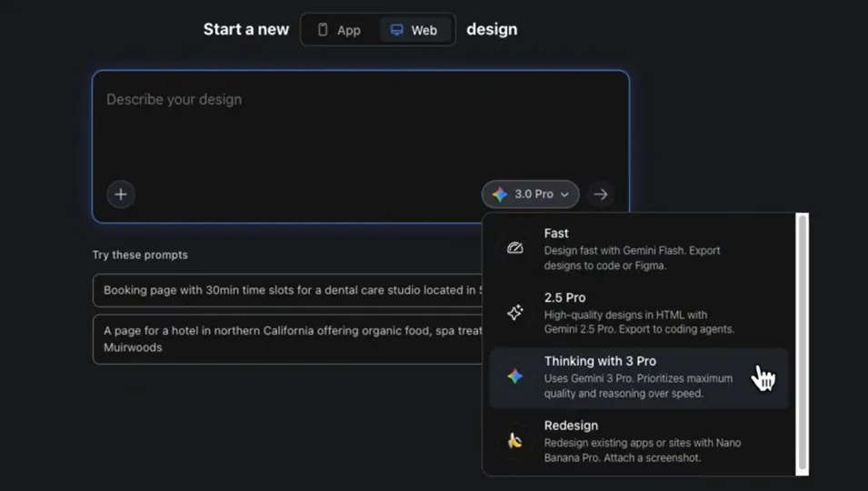Image resolution: width=868 pixels, height=491 pixels.
Task: Click the phone icon in App toggle
Action: tap(323, 29)
